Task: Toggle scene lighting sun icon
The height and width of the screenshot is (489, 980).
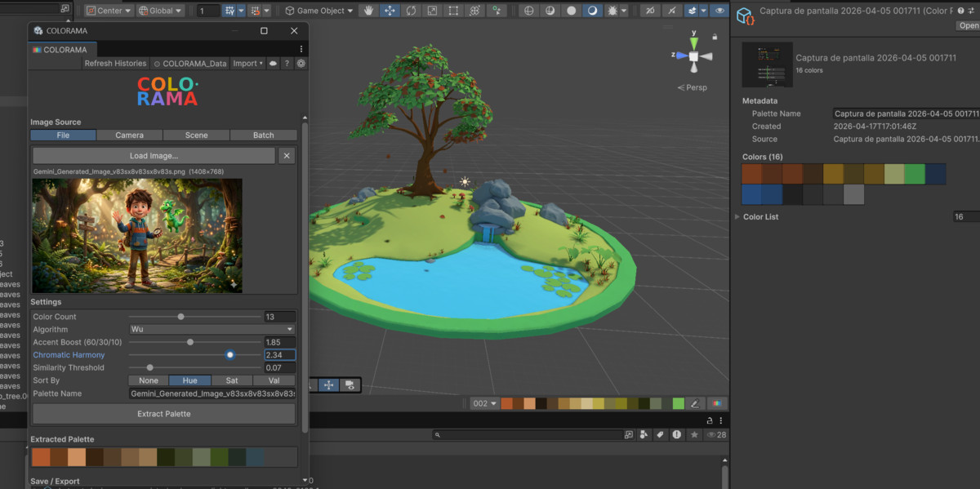Action: tap(613, 11)
